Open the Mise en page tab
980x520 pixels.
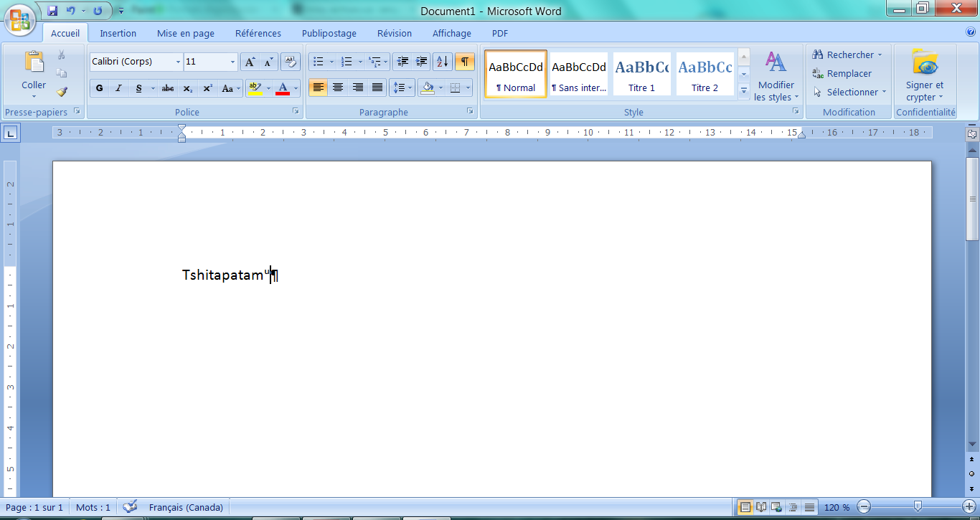point(186,33)
